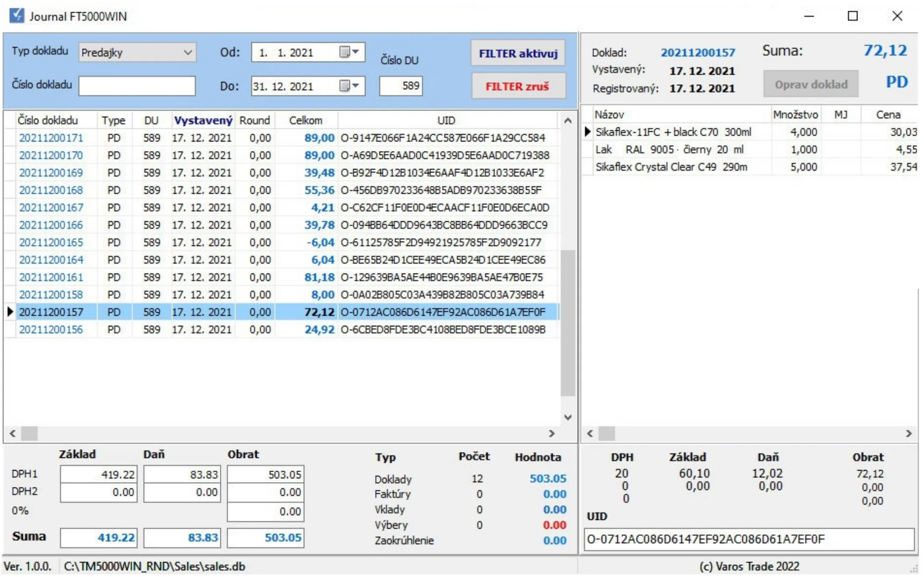Select document row 20211200171
This screenshot has width=924, height=577.
(51, 138)
